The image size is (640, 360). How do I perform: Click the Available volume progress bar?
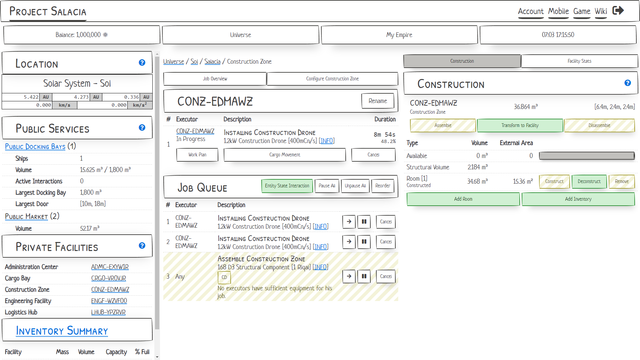click(587, 156)
